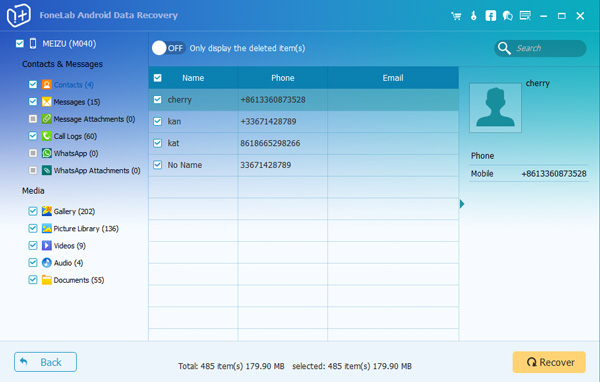
Task: Toggle the WhatsApp category checkbox
Action: (33, 153)
